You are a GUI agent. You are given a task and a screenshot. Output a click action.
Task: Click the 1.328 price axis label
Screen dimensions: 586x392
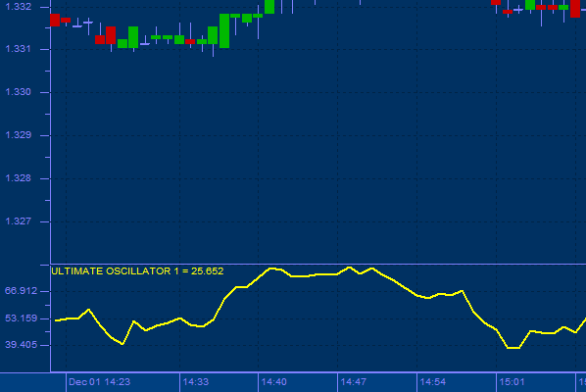(x=18, y=178)
